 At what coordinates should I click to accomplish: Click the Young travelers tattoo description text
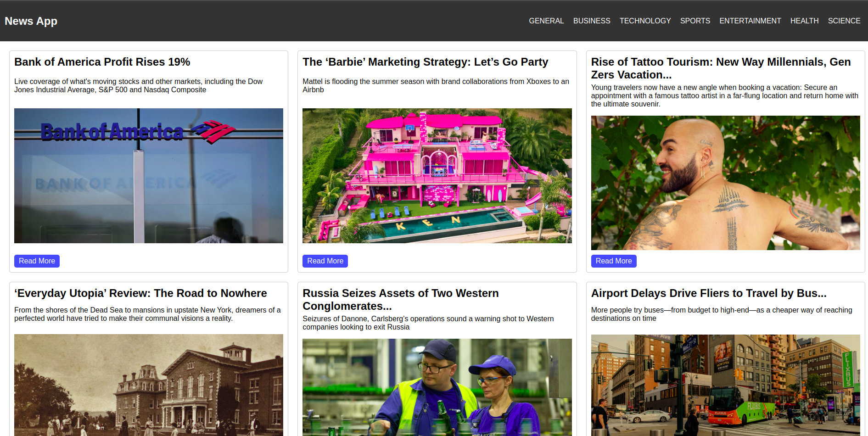724,95
